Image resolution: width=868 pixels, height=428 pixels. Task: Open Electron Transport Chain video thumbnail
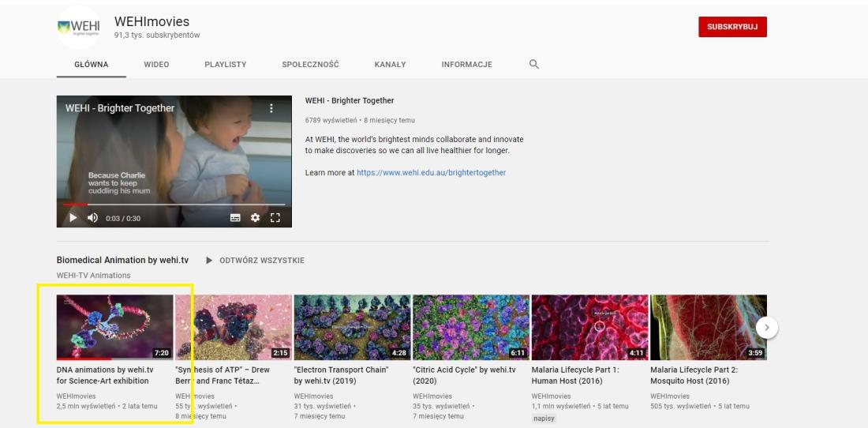352,327
